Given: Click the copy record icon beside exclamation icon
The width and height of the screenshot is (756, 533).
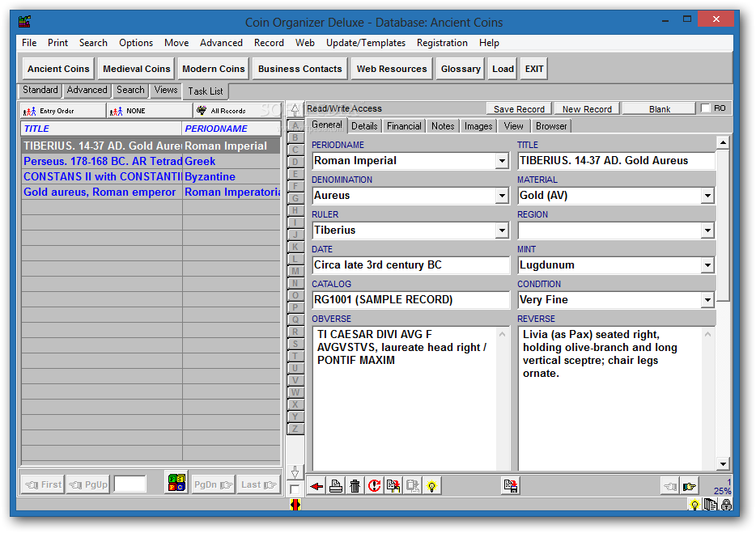Looking at the screenshot, I should tap(393, 486).
